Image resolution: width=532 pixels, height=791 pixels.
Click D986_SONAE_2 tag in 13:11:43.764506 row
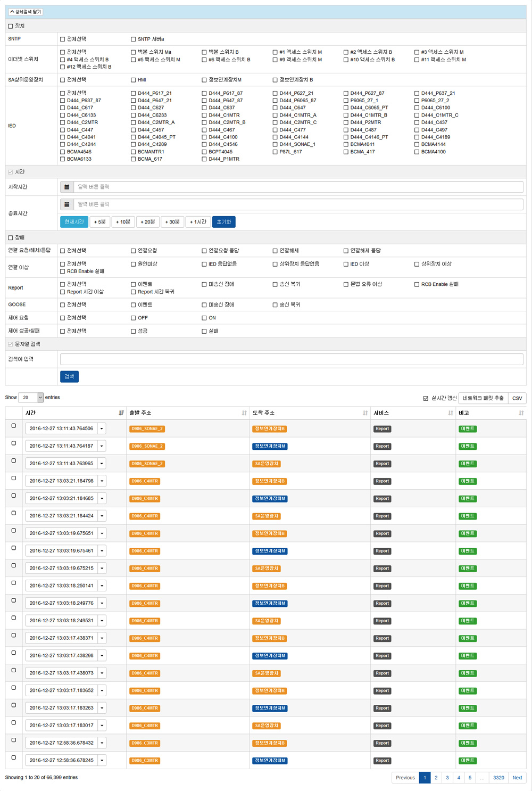coord(147,429)
